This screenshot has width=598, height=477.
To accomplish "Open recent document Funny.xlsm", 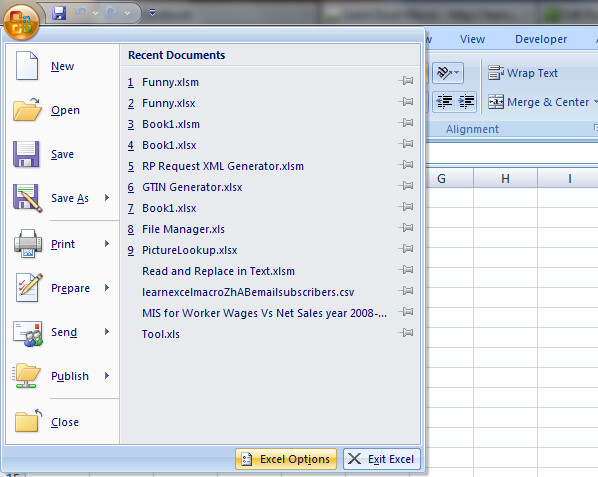I will [x=170, y=82].
